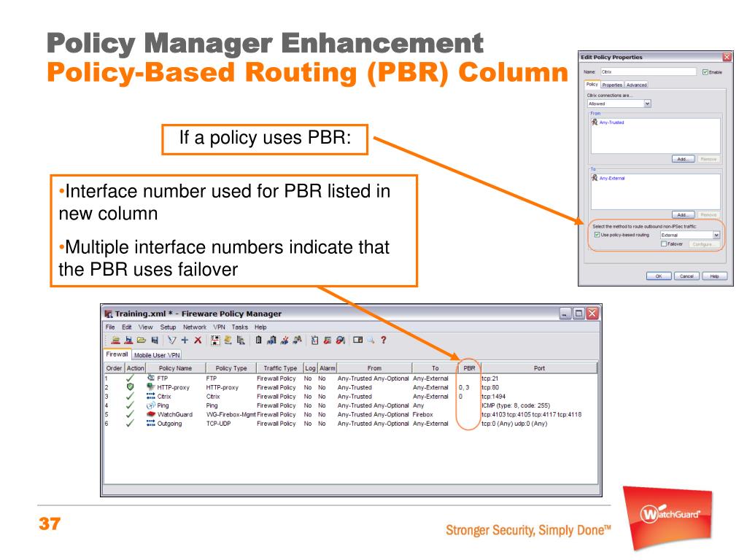747x560 pixels.
Task: Select the Policy tab in the dialog
Action: pyautogui.click(x=592, y=85)
